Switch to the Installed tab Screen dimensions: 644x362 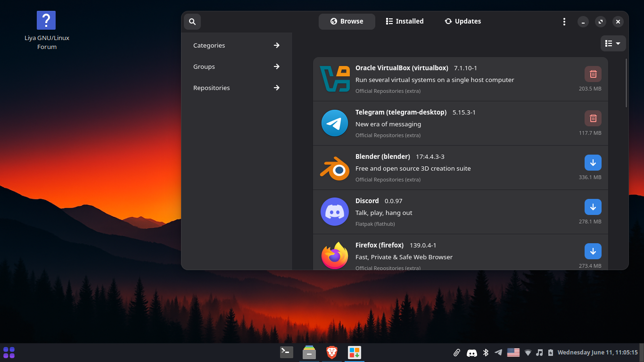tap(405, 21)
